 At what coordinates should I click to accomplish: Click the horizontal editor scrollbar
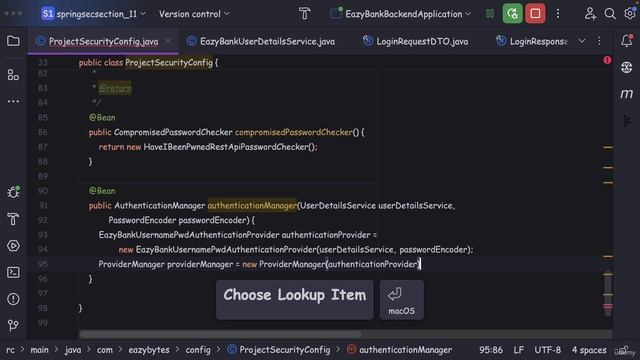(220, 334)
